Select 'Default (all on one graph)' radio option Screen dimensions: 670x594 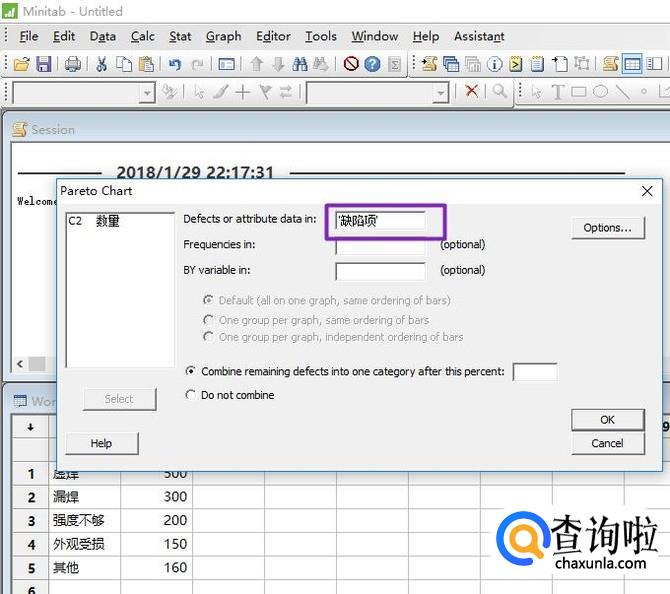[x=208, y=300]
